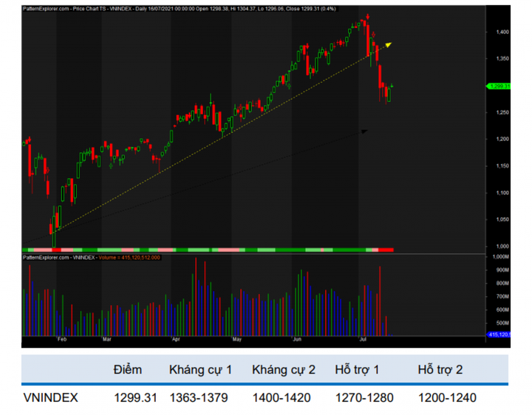Click the blue 415,120,5 volume tag
The image size is (532, 415).
(x=499, y=335)
